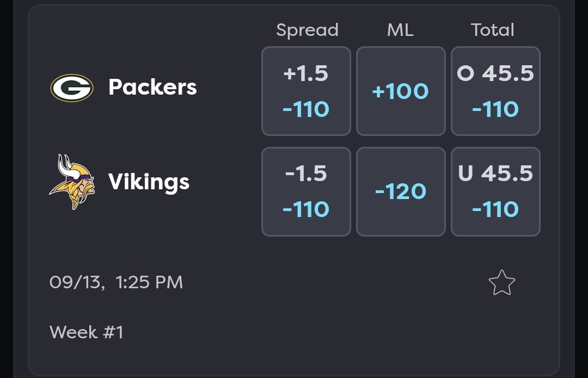Click the Week #1 label
This screenshot has width=588, height=378.
coord(86,332)
